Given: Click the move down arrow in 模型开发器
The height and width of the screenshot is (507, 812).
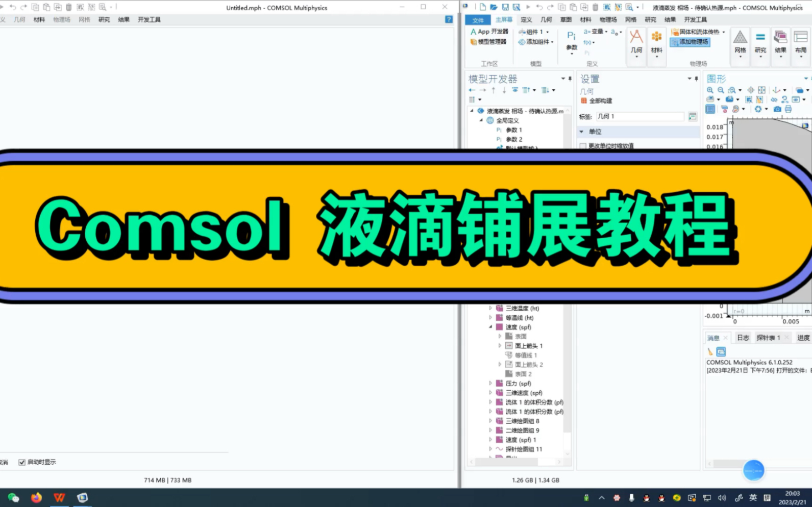Looking at the screenshot, I should [x=504, y=90].
